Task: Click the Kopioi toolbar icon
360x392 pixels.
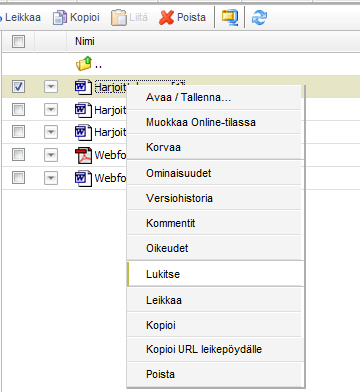Action: (60, 17)
